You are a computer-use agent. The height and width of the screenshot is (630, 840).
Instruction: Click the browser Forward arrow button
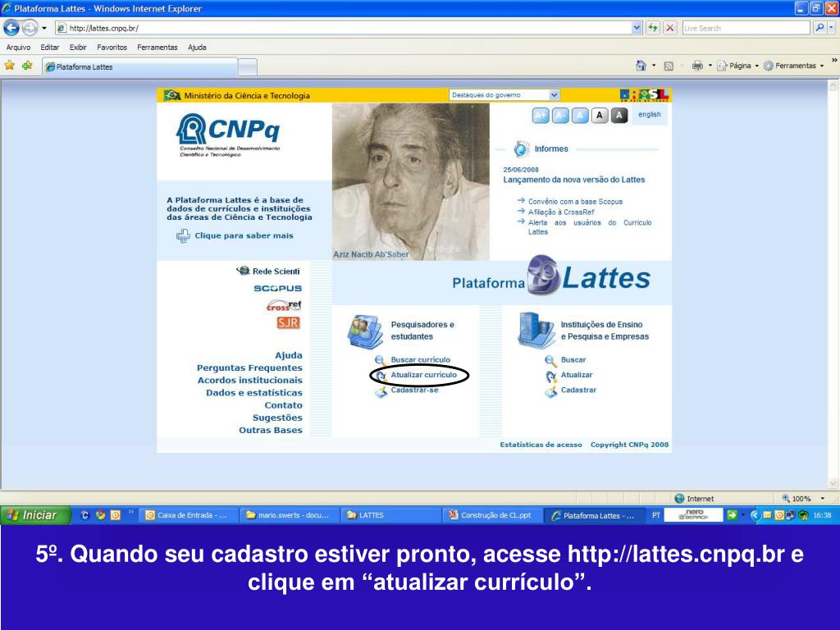[x=30, y=28]
